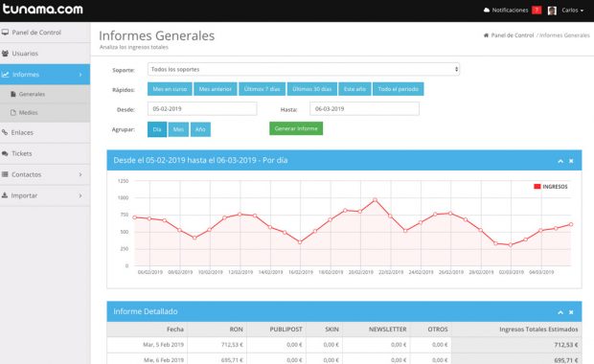Group by Año toggle

200,129
